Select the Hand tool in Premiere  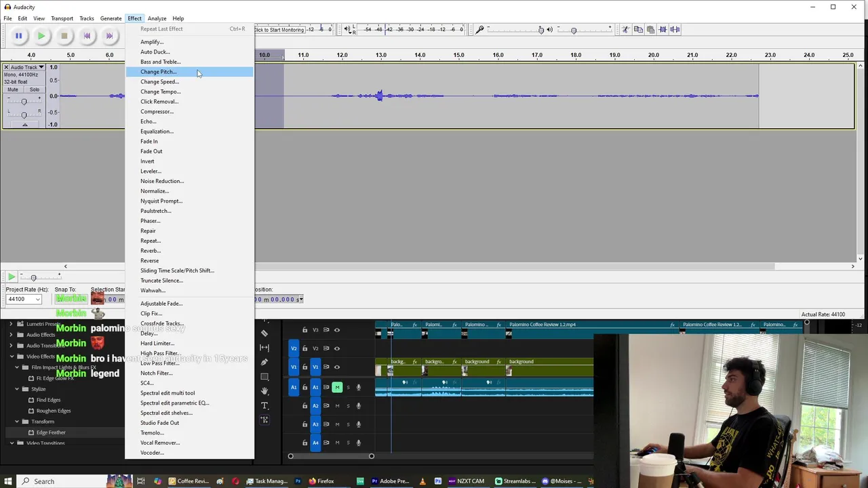[264, 391]
